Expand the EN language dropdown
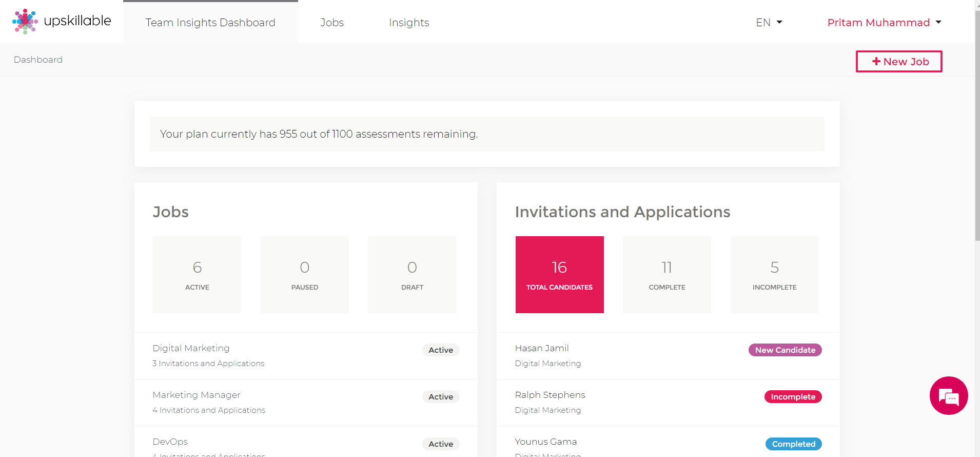980x457 pixels. point(769,23)
